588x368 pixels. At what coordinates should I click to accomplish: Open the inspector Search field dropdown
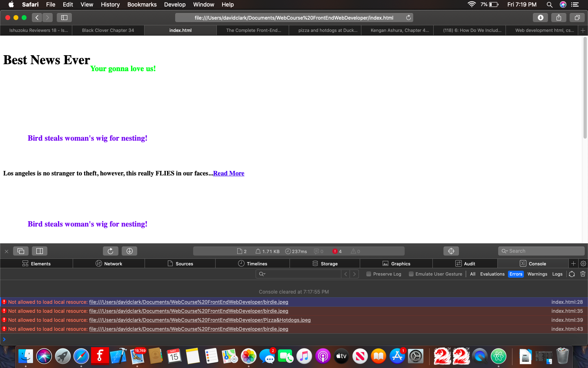click(505, 251)
